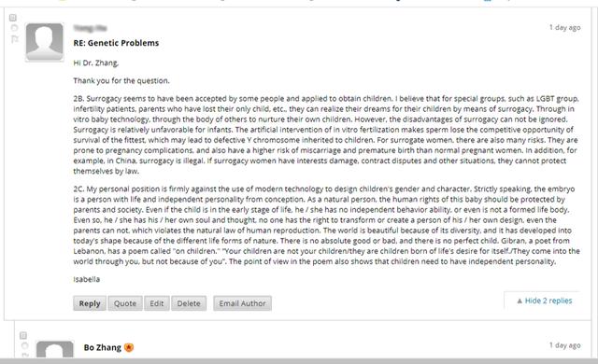Open the RE: Genetic Problems post title
Screen dimensions: 598x364
pos(116,43)
